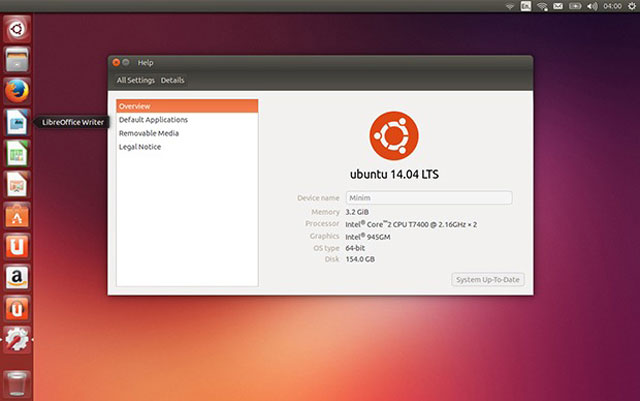Click the 'Device name' label

(x=318, y=198)
